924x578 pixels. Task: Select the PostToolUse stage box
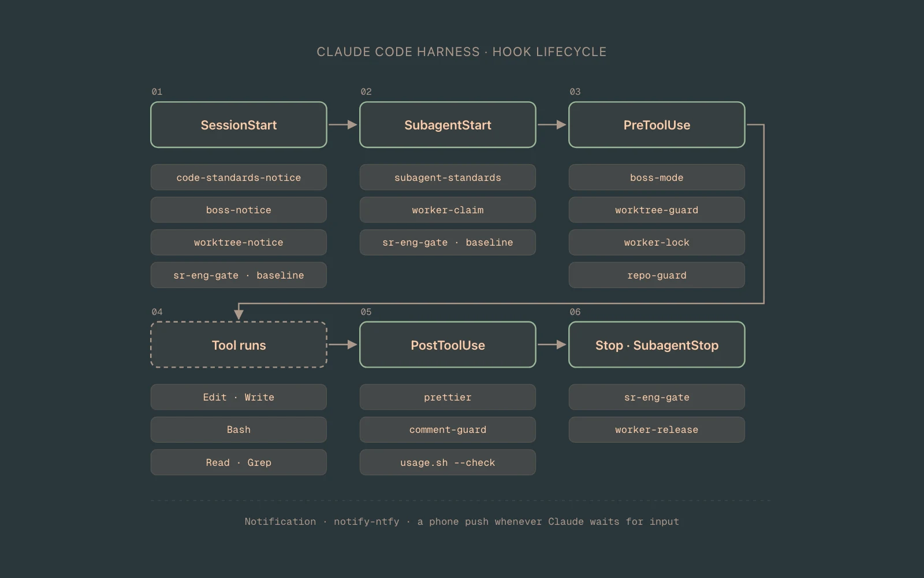click(448, 345)
